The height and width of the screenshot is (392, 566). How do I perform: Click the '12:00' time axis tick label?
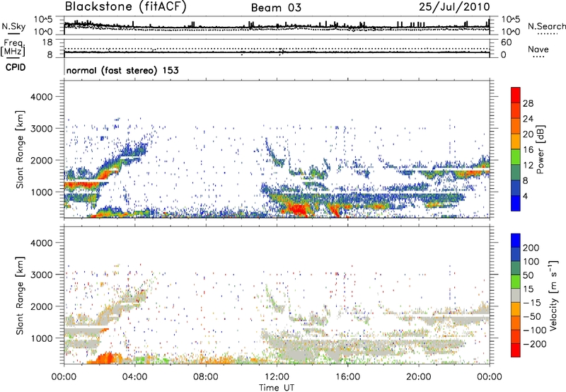277,377
